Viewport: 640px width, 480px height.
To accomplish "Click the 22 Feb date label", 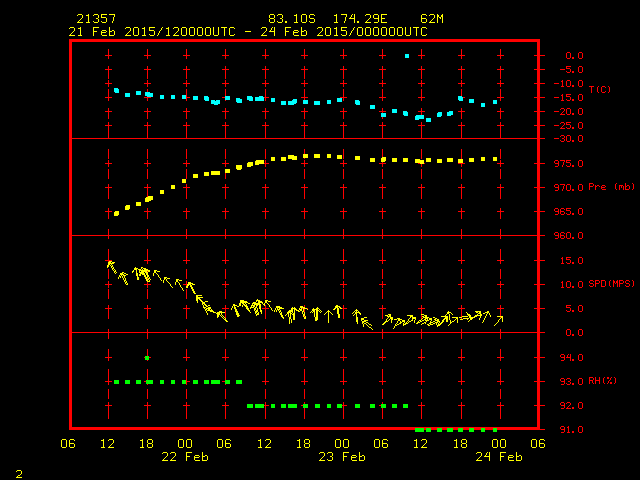I will tap(185, 457).
